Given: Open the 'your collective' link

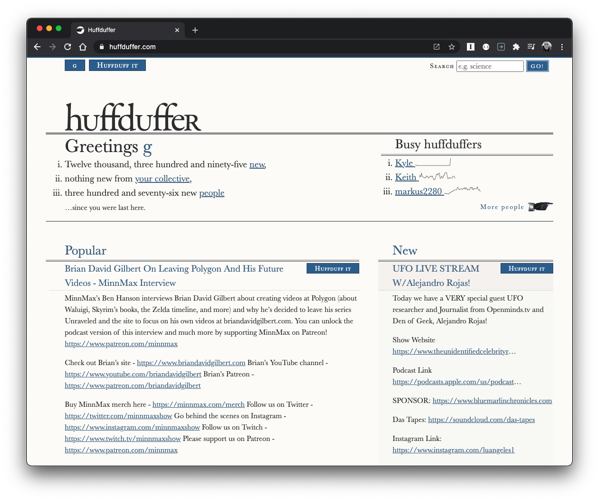Looking at the screenshot, I should coord(162,178).
